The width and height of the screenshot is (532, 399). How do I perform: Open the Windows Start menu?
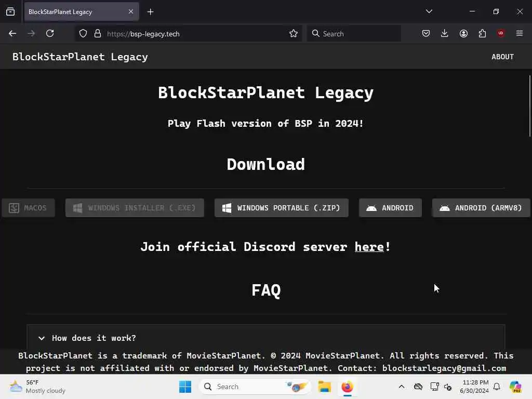pos(185,387)
